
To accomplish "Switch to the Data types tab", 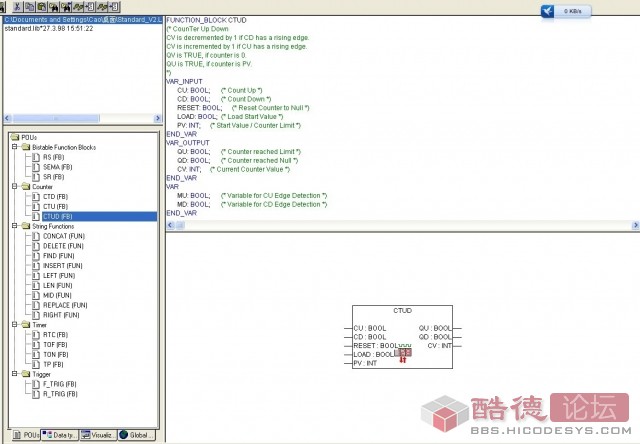I will 59,435.
